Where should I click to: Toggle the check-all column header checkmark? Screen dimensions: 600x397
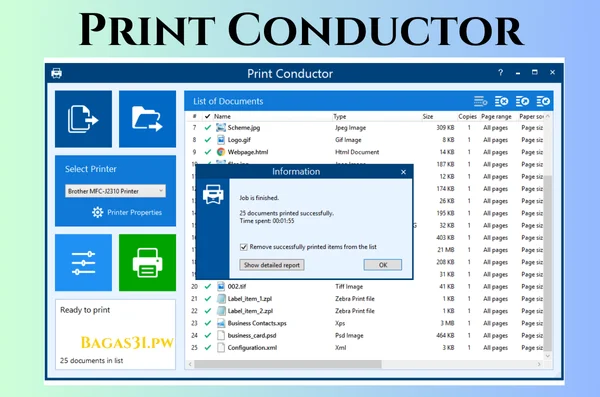[x=207, y=116]
